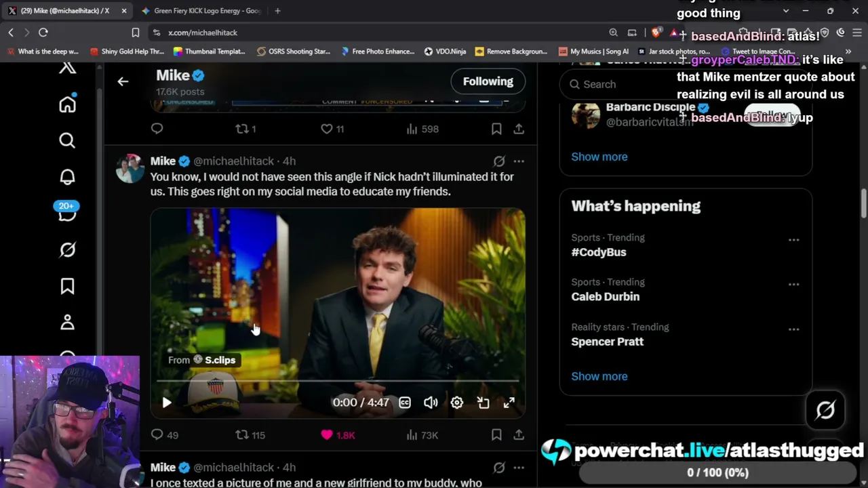Repost the post with 1 repost
868x488 pixels.
pos(245,129)
